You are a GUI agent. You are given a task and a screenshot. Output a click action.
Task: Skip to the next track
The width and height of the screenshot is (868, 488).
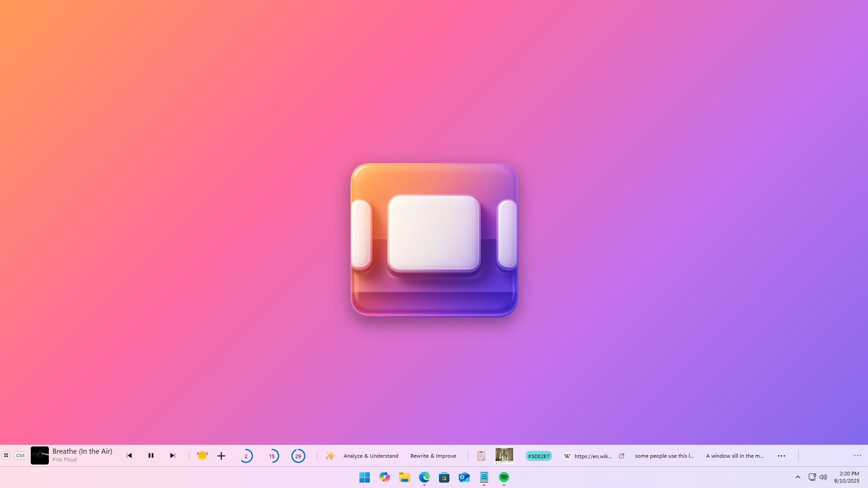pos(172,455)
